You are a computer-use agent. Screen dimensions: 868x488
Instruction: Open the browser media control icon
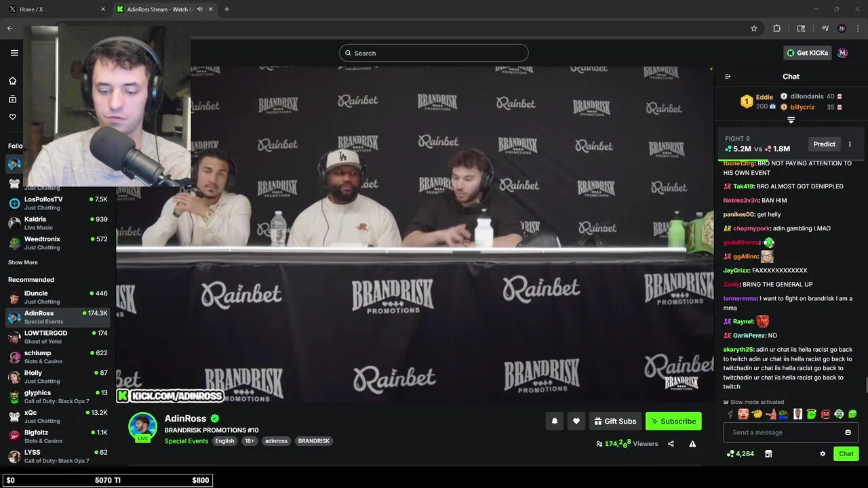(x=825, y=28)
